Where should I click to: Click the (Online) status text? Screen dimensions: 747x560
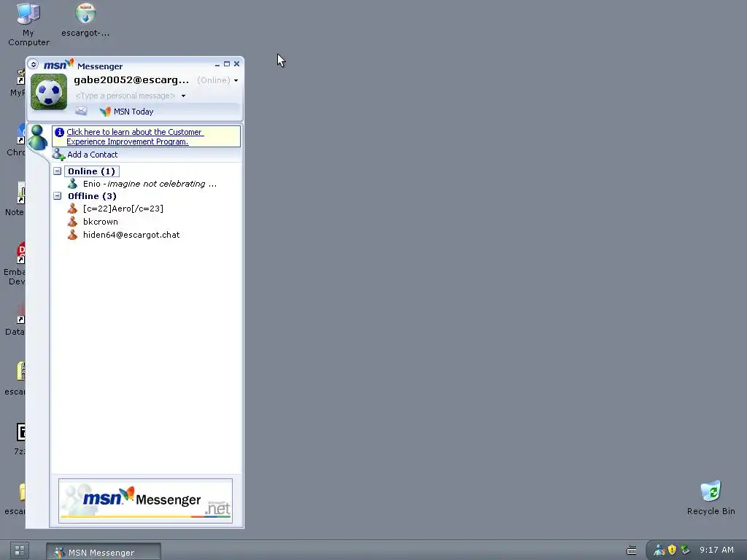click(214, 80)
